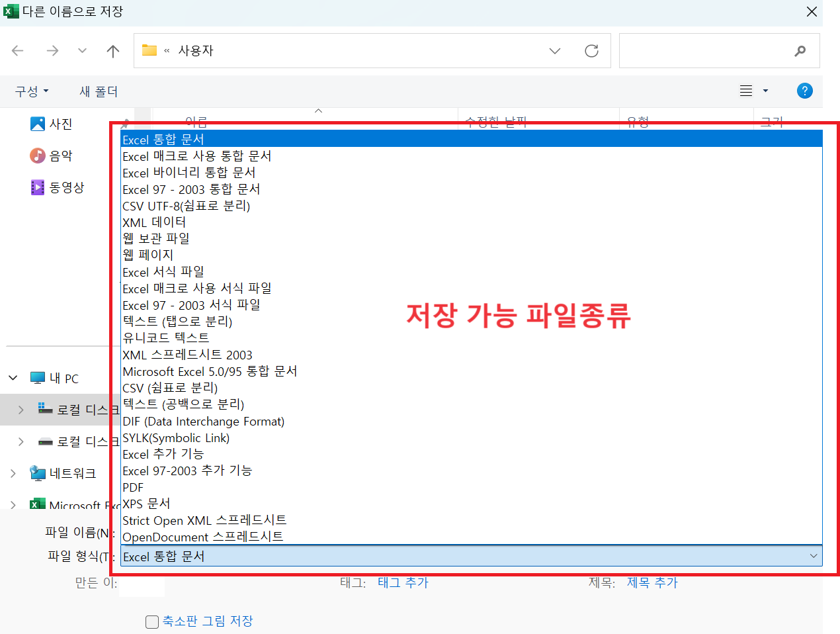The image size is (840, 634).
Task: Expand the Microsoft Excel tree node
Action: coord(13,505)
